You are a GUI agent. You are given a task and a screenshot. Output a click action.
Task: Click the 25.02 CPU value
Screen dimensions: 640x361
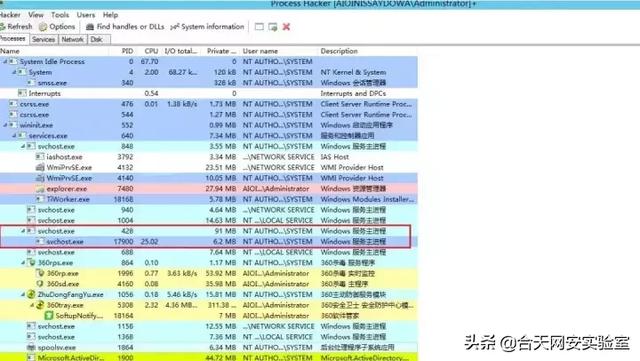coord(149,242)
